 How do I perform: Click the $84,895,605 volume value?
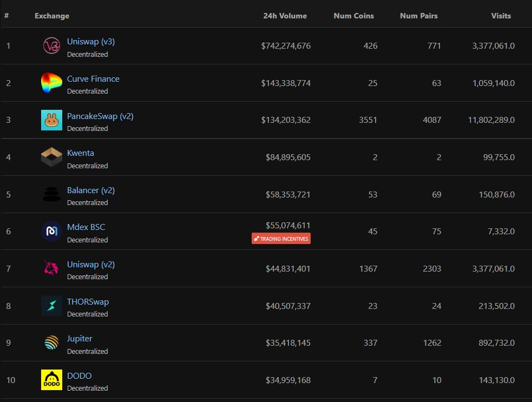point(288,157)
